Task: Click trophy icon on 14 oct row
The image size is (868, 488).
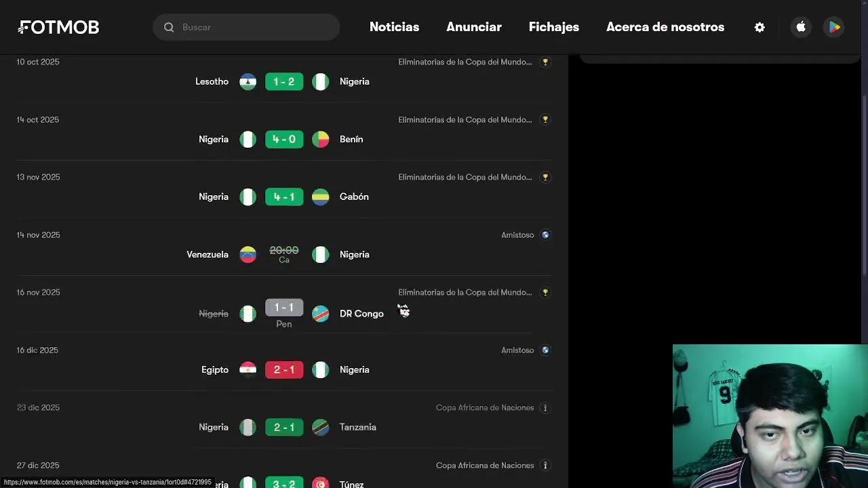Action: pos(545,119)
